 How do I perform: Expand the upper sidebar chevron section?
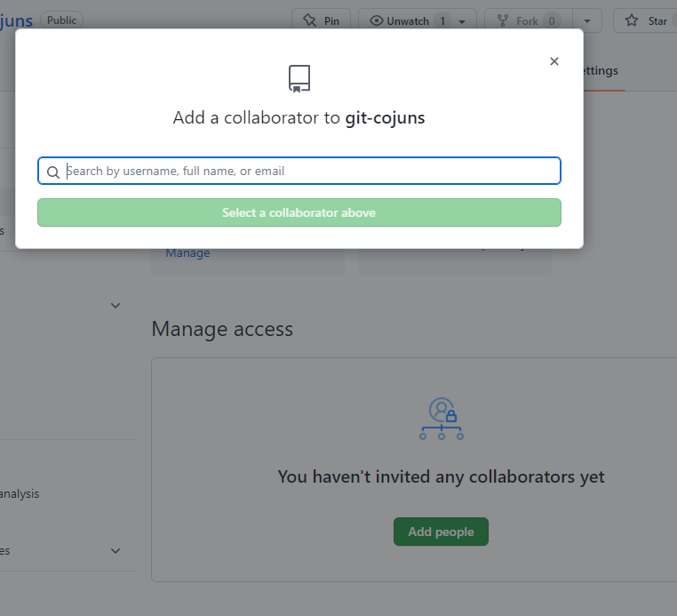115,306
